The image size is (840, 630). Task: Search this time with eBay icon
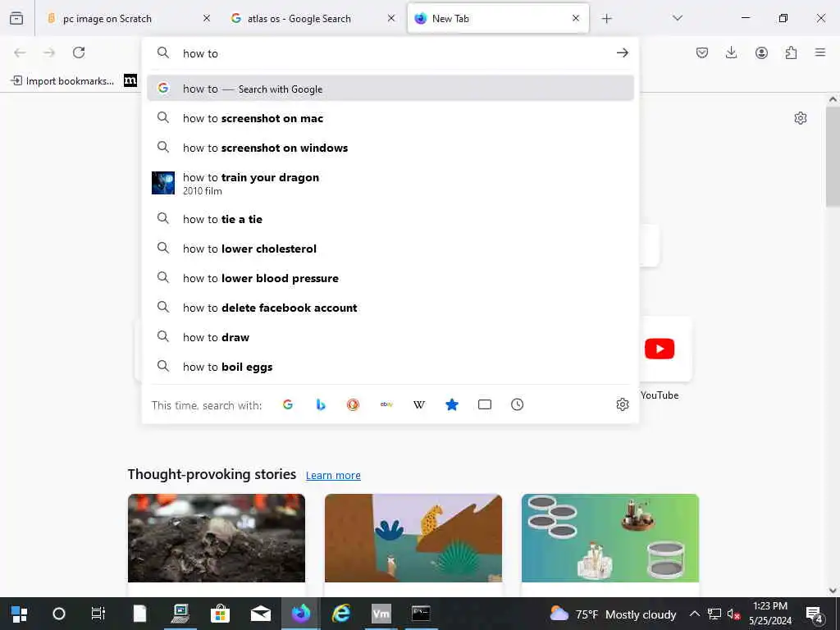click(x=386, y=404)
